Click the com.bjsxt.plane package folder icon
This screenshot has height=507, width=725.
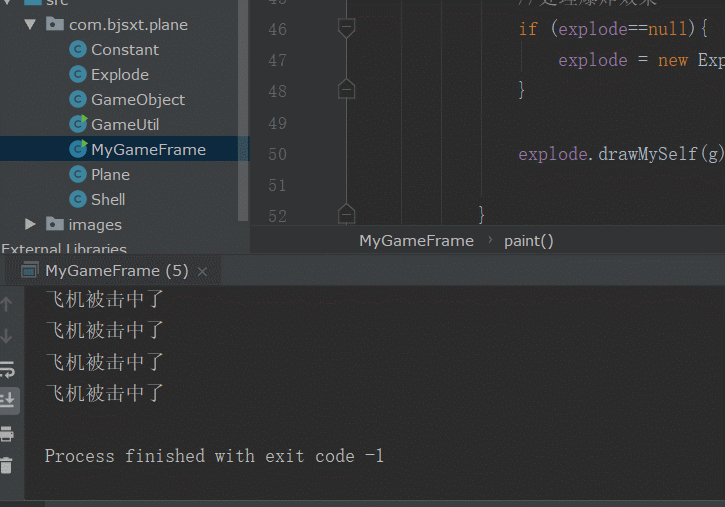[x=55, y=24]
